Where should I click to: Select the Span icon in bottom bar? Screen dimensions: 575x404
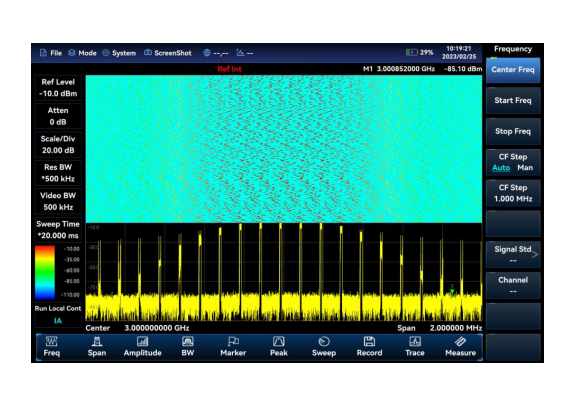(97, 342)
